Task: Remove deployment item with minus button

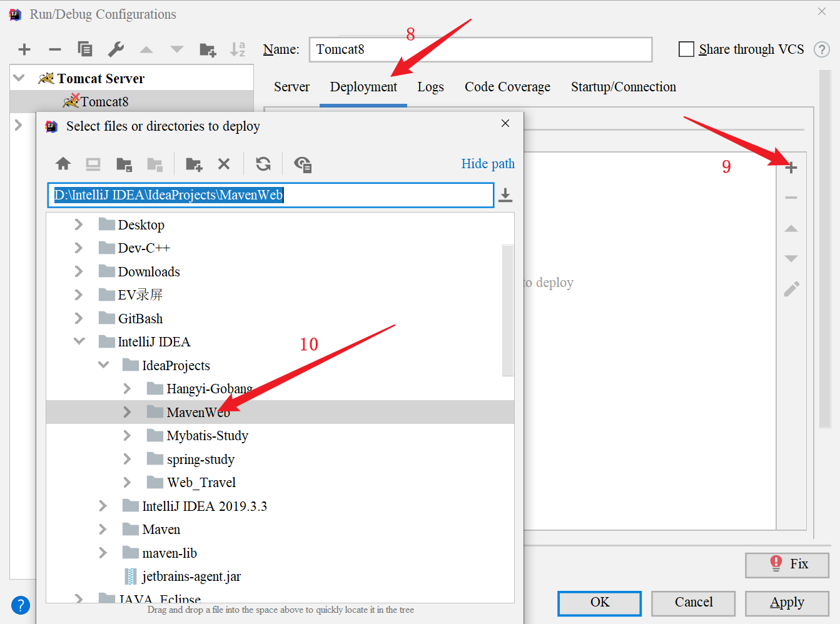Action: (791, 198)
